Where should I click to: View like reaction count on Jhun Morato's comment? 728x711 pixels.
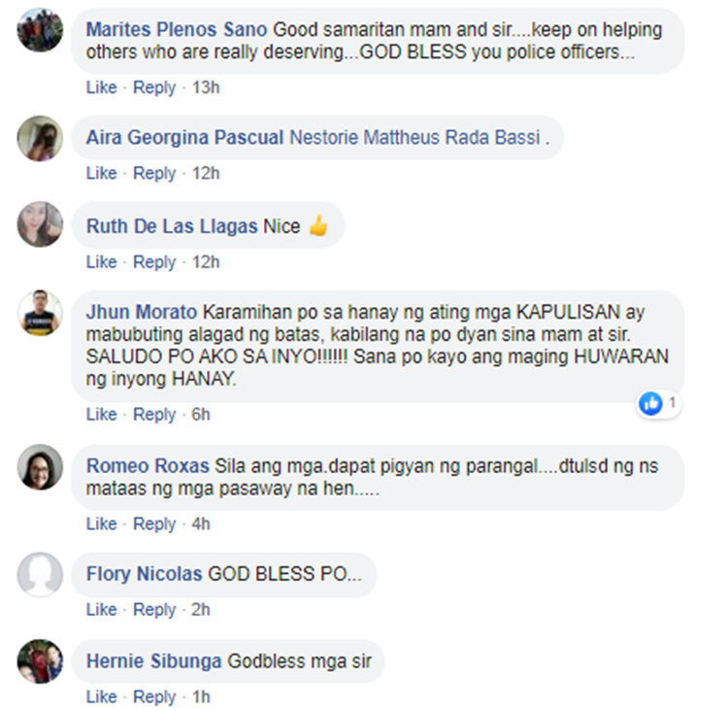(x=658, y=403)
